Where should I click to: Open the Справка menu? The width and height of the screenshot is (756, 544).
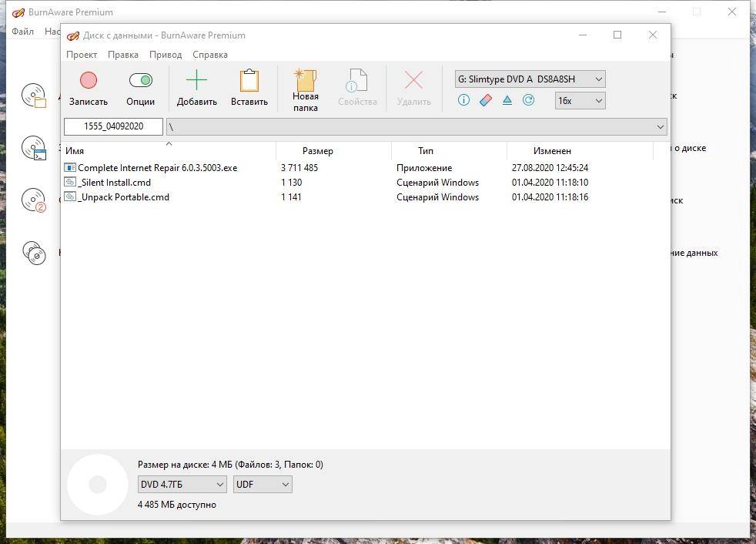point(210,55)
